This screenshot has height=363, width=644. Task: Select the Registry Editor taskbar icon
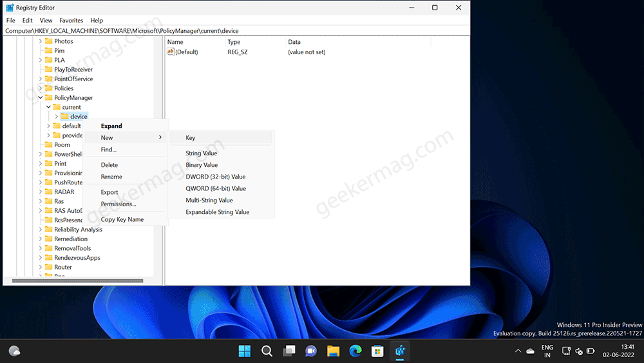tap(400, 351)
